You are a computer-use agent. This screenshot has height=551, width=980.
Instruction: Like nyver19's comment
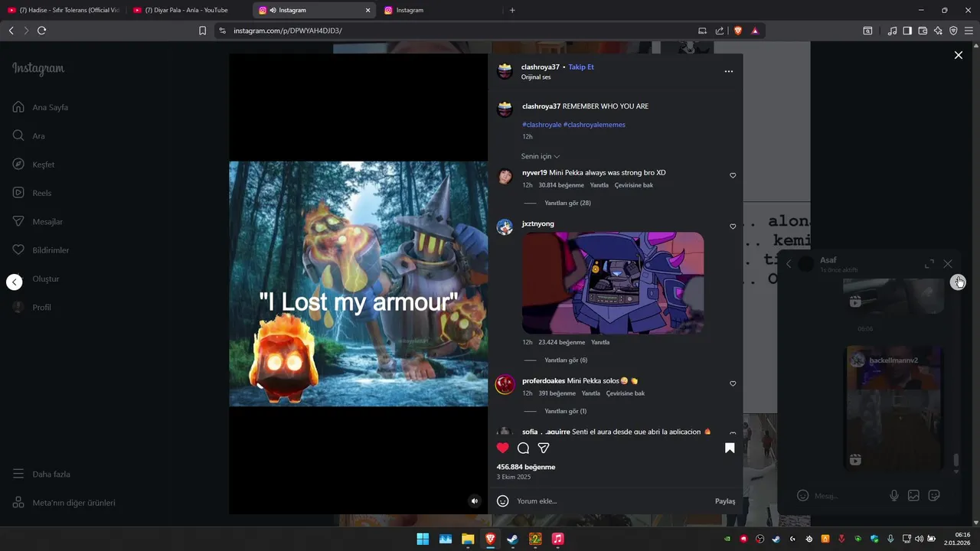tap(733, 175)
